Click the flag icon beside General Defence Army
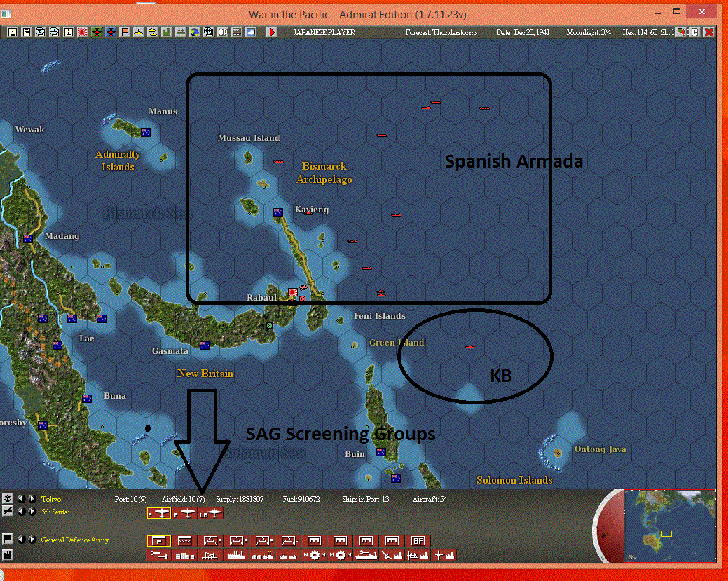Screen dimensions: 728x581 pos(8,539)
